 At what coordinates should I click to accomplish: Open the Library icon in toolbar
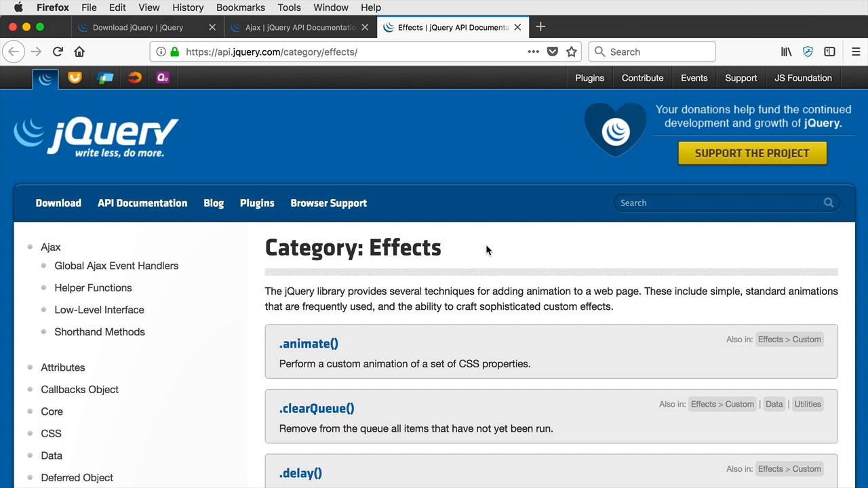[787, 52]
